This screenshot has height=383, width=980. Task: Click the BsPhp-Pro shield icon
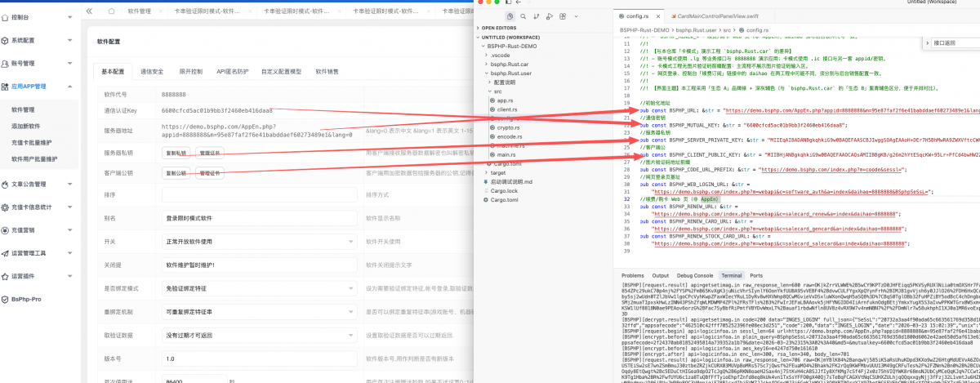click(6, 300)
